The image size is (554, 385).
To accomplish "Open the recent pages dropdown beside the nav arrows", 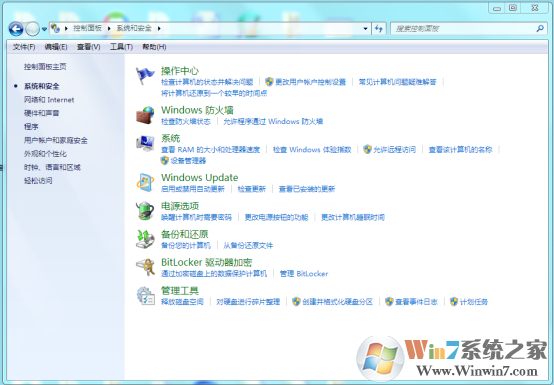I will [44, 29].
